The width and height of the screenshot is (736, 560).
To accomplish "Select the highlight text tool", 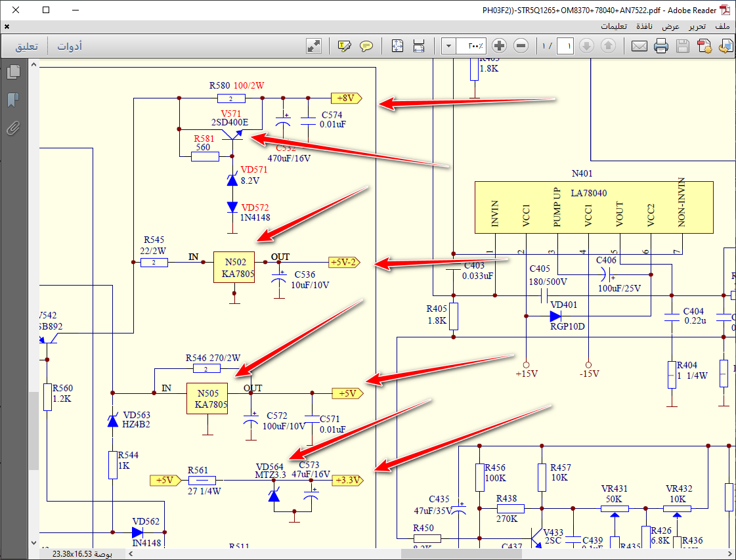I will click(x=345, y=46).
